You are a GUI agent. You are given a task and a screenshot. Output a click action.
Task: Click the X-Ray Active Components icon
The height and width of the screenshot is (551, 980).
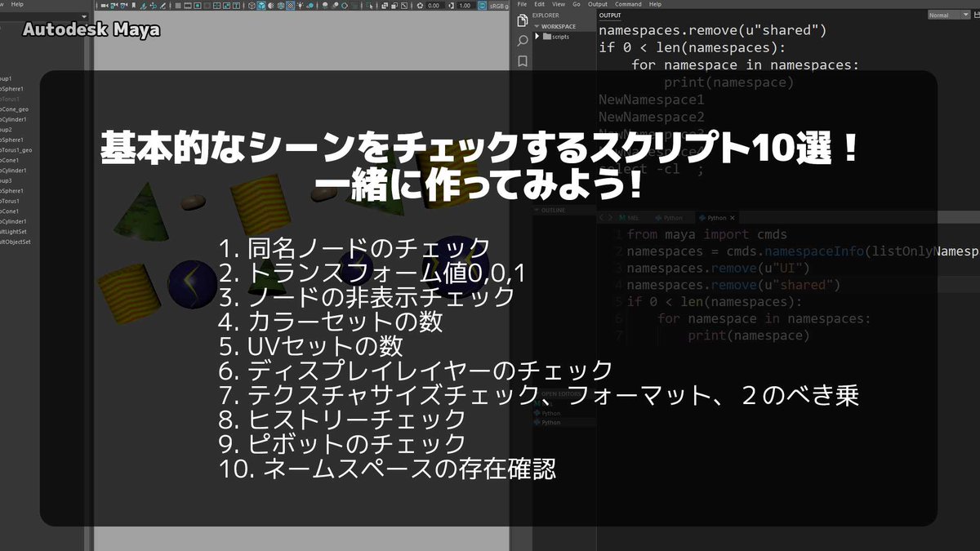[x=394, y=6]
